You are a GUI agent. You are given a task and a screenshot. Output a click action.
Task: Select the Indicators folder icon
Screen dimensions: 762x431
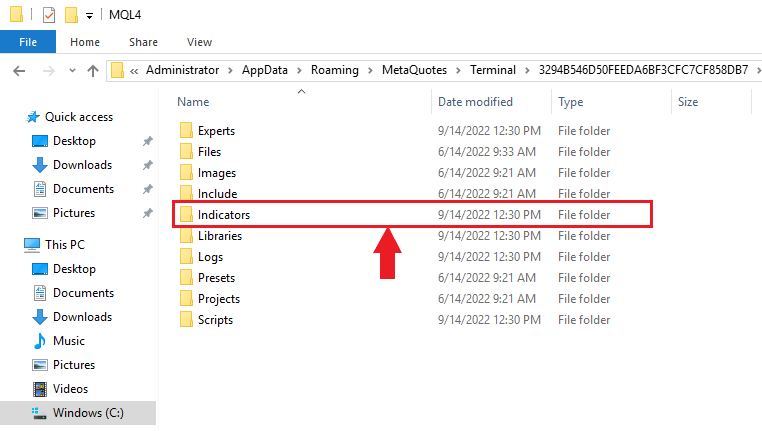click(x=186, y=214)
